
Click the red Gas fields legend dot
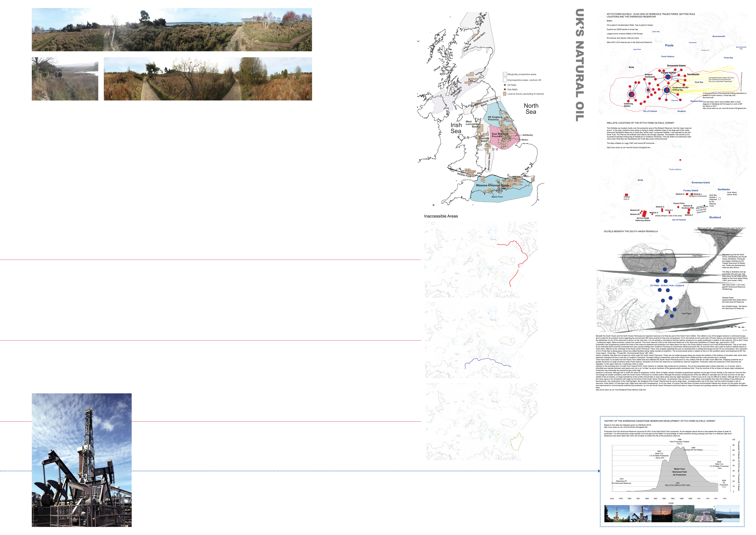point(505,89)
